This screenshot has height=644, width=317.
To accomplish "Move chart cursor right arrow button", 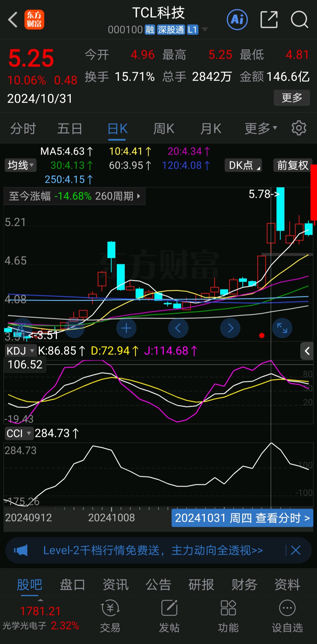I will point(230,328).
